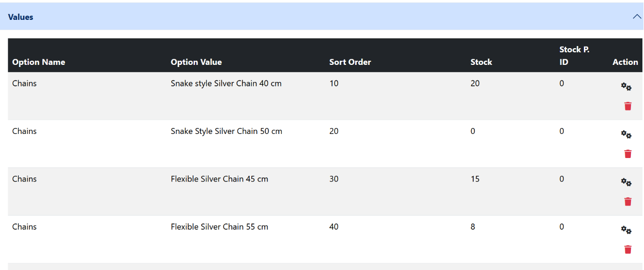The image size is (644, 270).
Task: Select the Flexible Silver Chain 55 cm cell
Action: pos(219,227)
